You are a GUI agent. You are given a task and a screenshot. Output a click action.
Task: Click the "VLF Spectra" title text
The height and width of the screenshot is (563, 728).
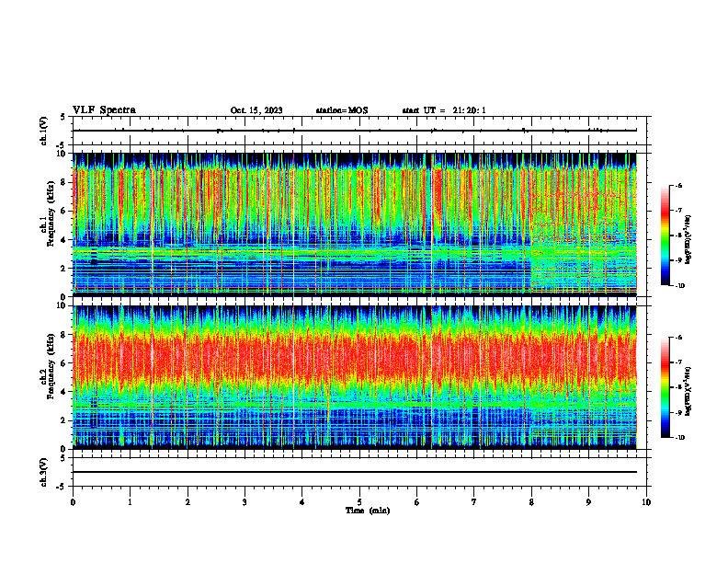tap(104, 110)
